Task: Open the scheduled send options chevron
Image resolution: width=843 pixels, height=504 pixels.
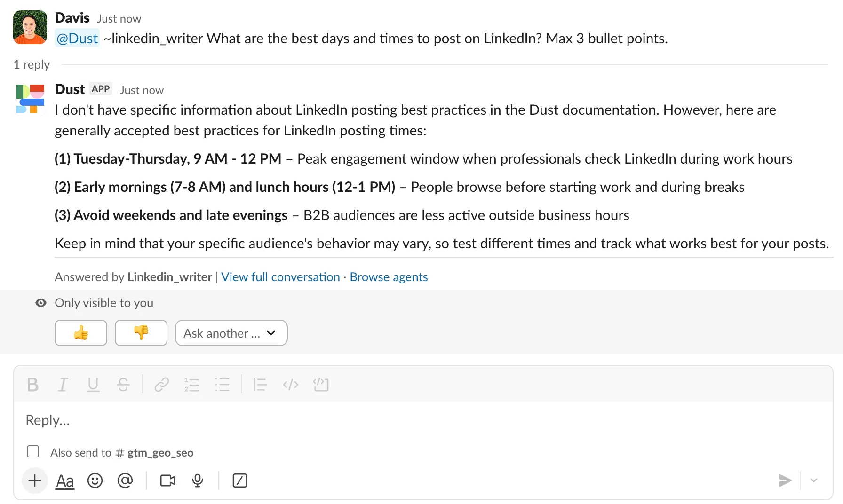Action: 813,480
